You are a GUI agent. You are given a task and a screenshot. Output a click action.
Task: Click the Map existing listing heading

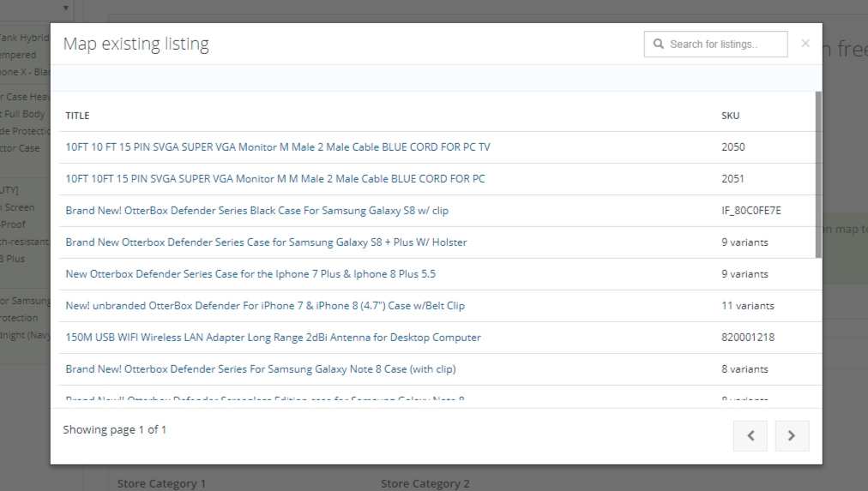(x=136, y=44)
